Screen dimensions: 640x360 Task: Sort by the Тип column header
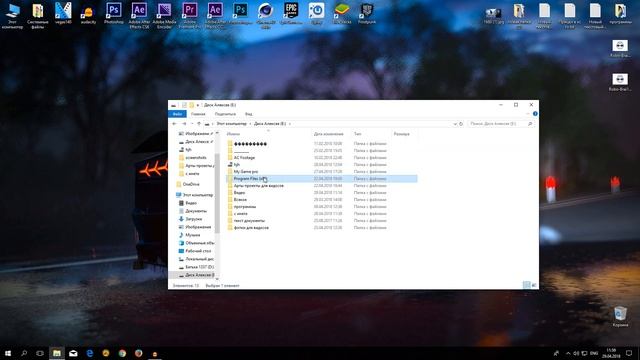point(358,134)
